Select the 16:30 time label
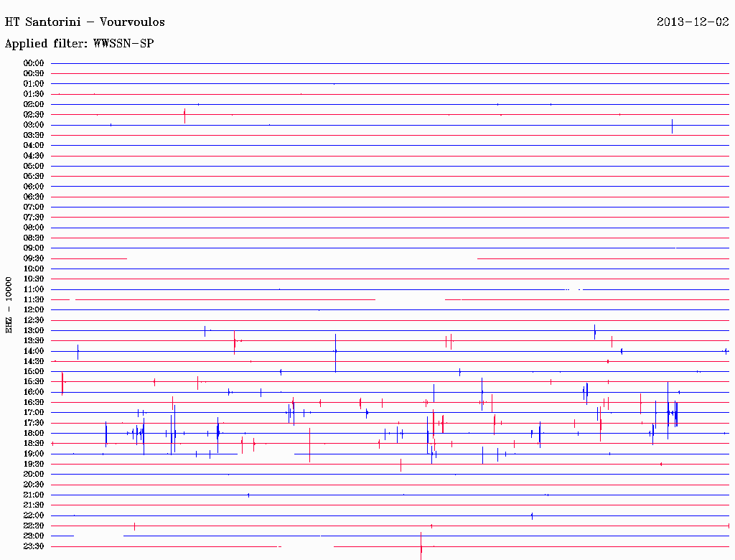Screen dimensions: 735x560 [x=34, y=403]
